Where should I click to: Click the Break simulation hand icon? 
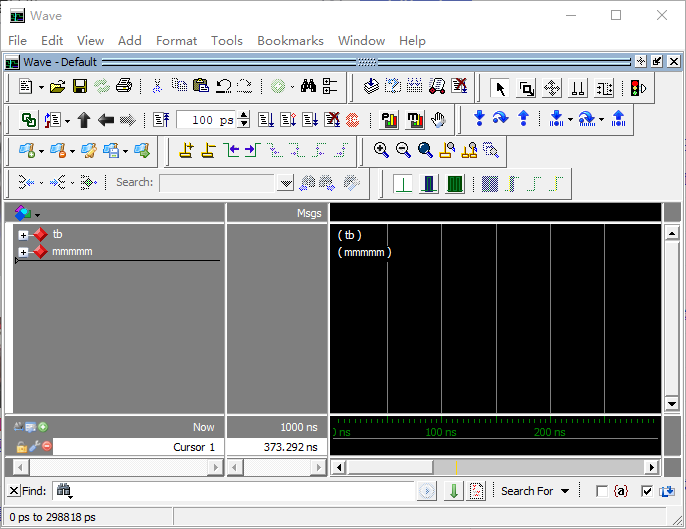click(x=438, y=120)
